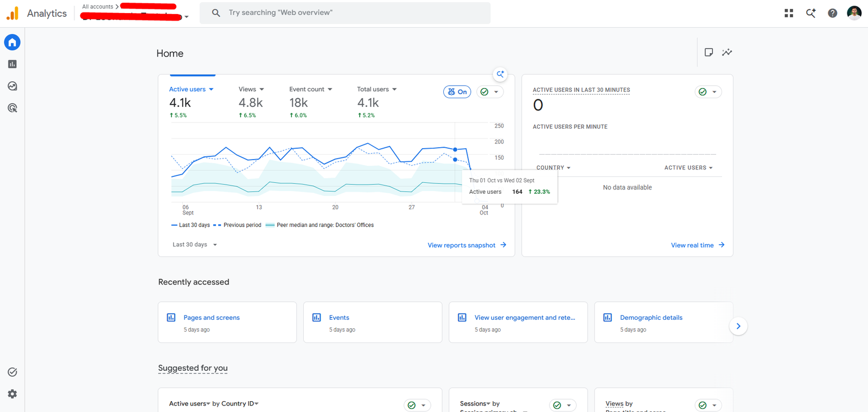Click the Active Users in Last 30 Minutes label
Image resolution: width=868 pixels, height=412 pixels.
pos(582,90)
